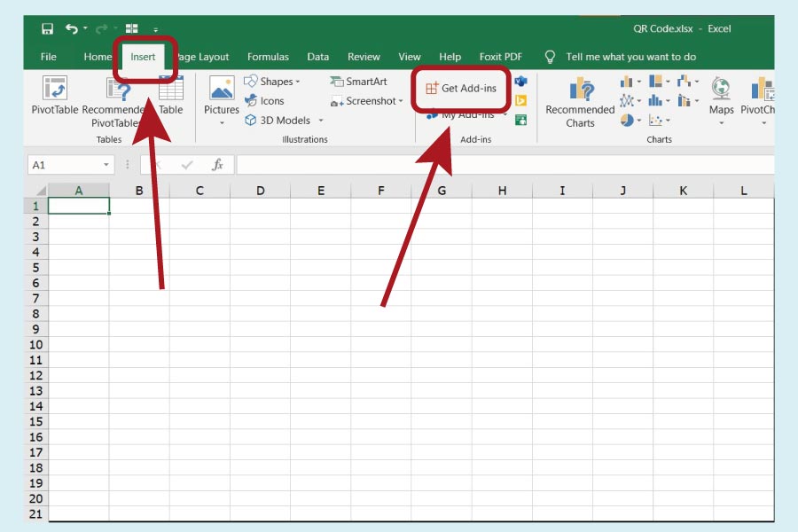Insert a hierarchy chart
This screenshot has height=532, width=798.
[655, 82]
